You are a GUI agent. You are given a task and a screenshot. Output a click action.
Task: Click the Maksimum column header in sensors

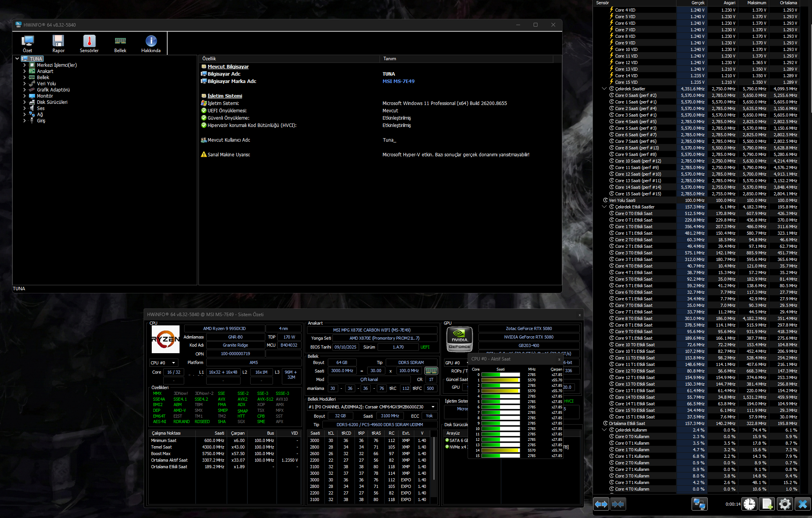[753, 3]
